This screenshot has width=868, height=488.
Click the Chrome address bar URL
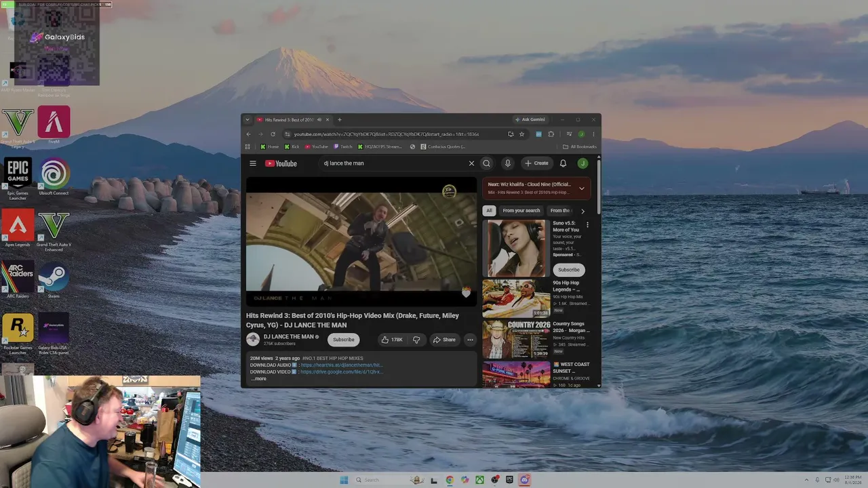(387, 134)
